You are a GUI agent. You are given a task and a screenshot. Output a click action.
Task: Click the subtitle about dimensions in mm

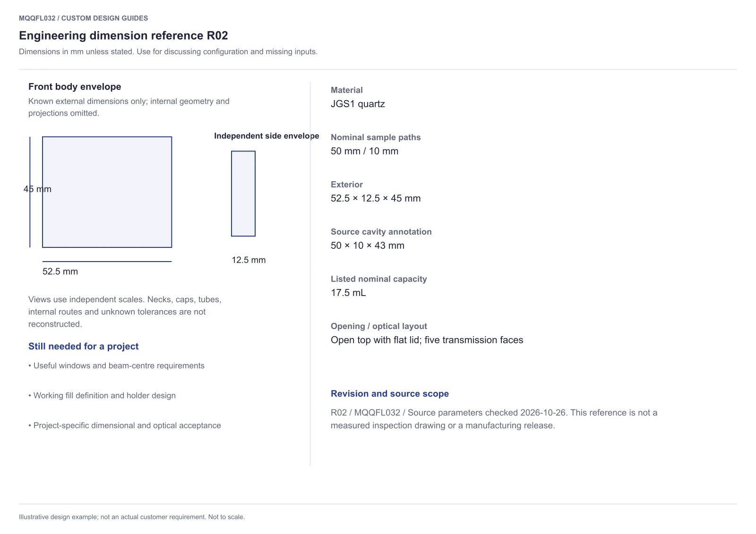(x=168, y=51)
